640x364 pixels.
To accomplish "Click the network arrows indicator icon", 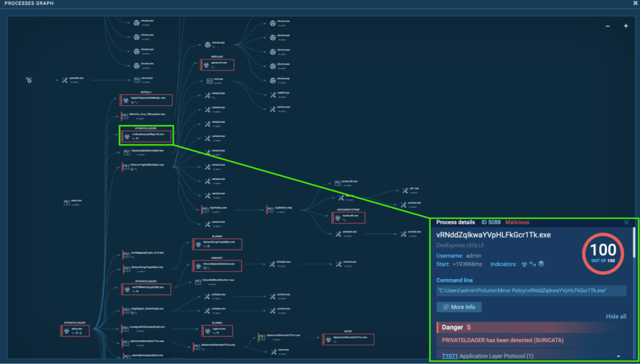I will pyautogui.click(x=533, y=264).
